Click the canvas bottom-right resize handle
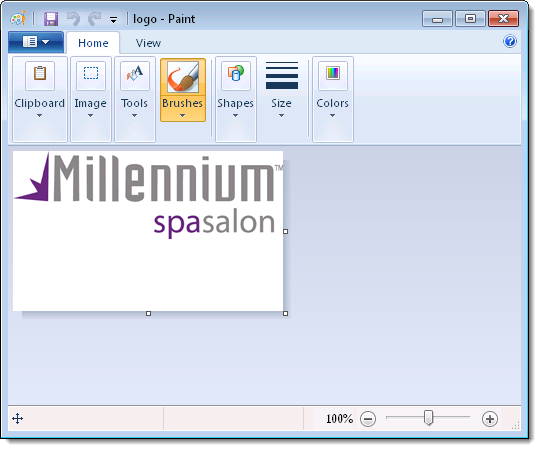This screenshot has height=450, width=540. [x=285, y=314]
